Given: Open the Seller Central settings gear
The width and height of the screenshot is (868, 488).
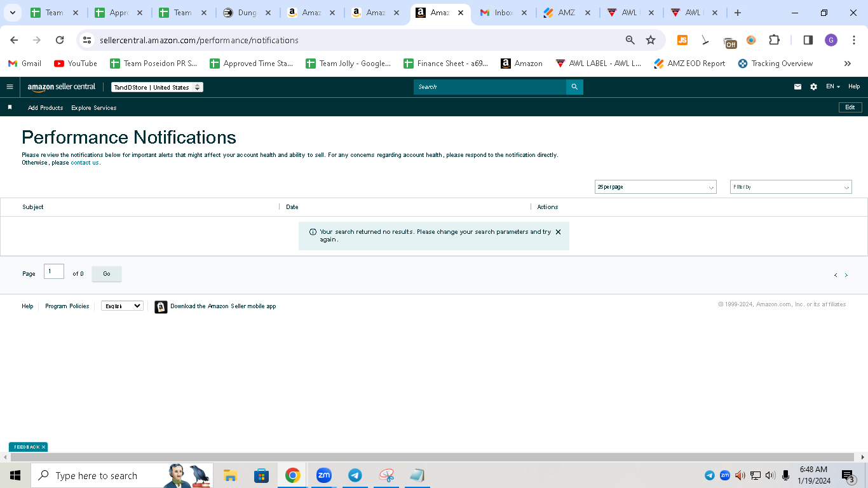Looking at the screenshot, I should coord(813,87).
